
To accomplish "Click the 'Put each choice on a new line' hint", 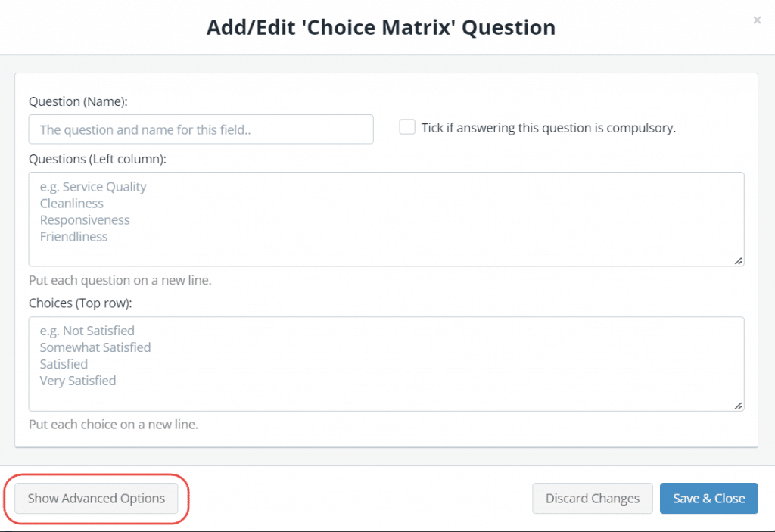I will tap(113, 425).
